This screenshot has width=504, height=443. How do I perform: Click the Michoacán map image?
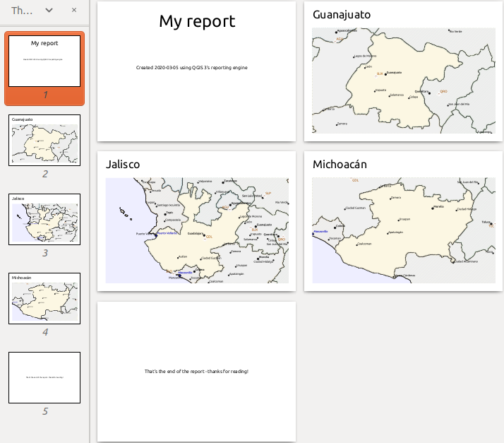click(404, 230)
